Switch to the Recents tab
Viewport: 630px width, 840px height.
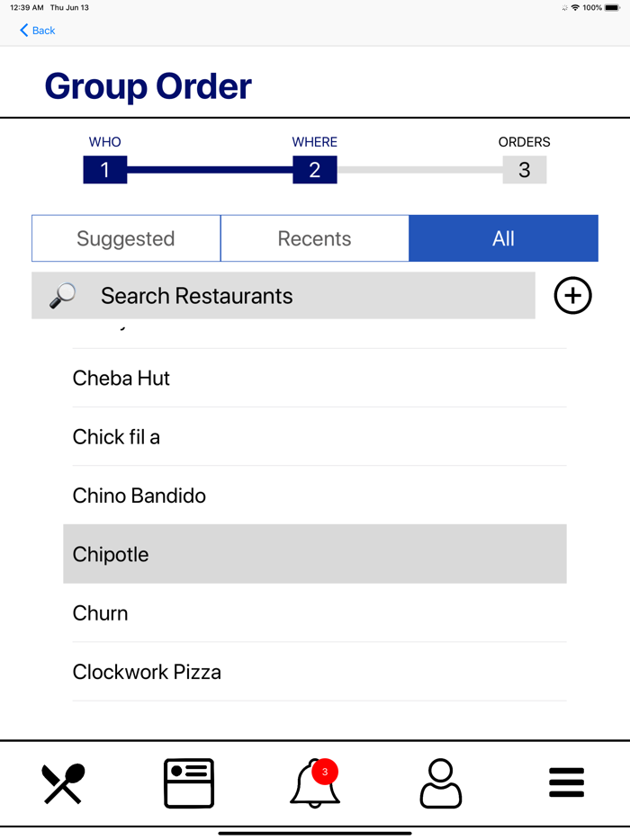click(x=314, y=237)
